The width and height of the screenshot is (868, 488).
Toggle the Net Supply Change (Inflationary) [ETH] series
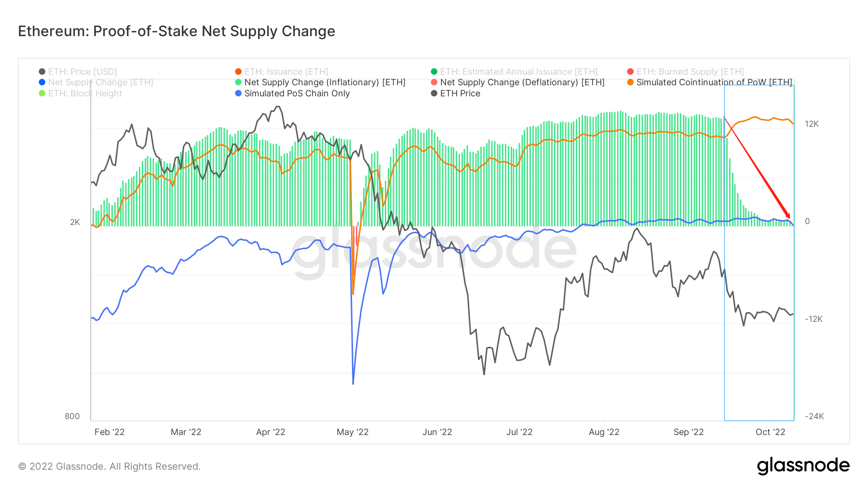pyautogui.click(x=325, y=82)
